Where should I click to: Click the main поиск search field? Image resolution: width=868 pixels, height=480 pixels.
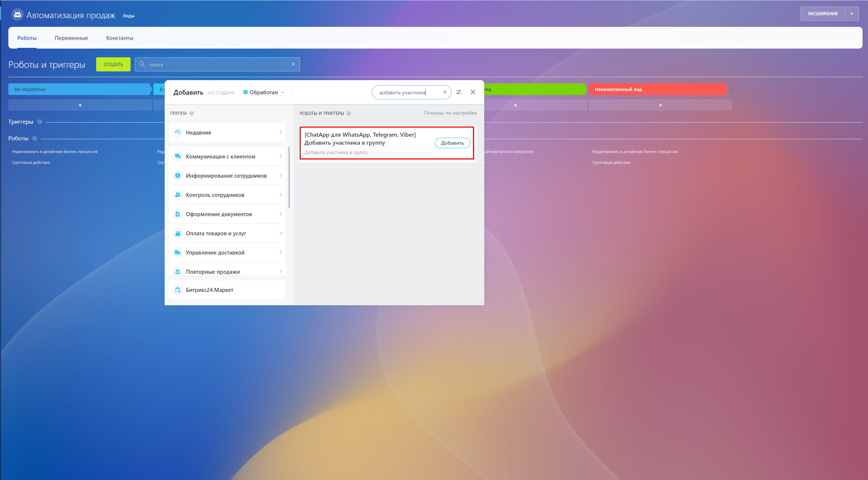click(x=218, y=64)
